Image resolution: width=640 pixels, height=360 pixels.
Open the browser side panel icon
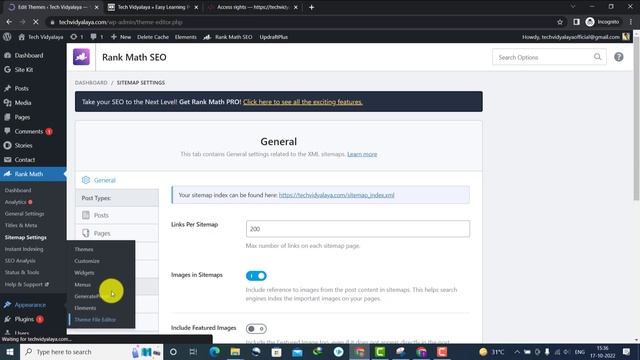(576, 22)
